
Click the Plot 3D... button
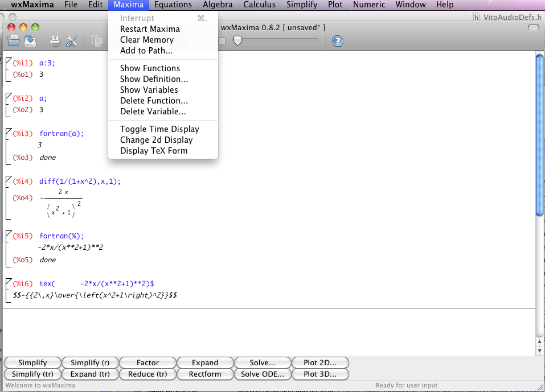(320, 374)
